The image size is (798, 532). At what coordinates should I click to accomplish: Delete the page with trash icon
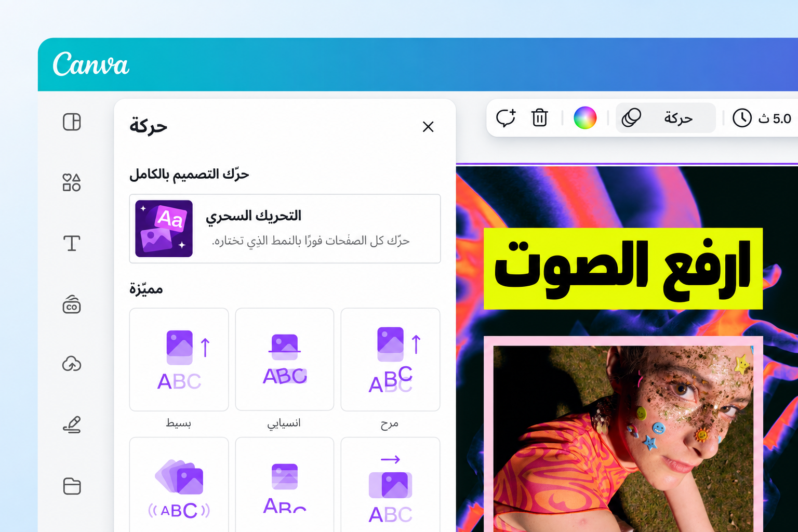(x=540, y=118)
